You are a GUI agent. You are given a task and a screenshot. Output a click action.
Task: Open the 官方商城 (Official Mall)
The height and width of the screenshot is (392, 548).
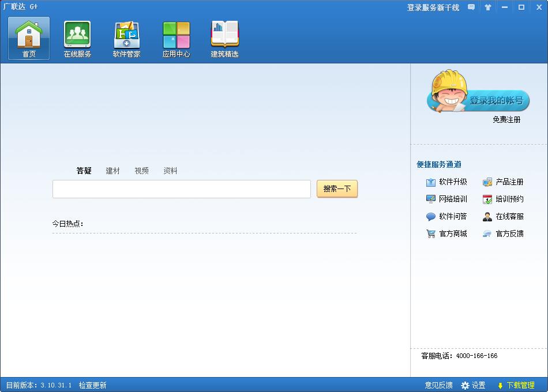pyautogui.click(x=447, y=233)
